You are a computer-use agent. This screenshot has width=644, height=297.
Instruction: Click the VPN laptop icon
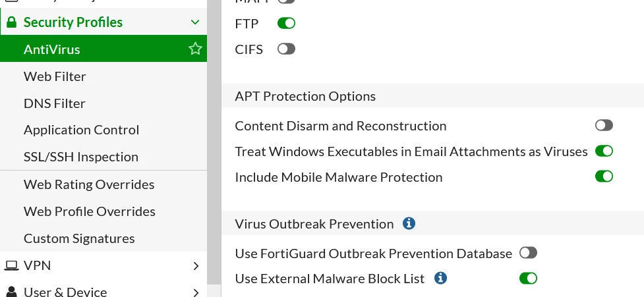pos(11,265)
